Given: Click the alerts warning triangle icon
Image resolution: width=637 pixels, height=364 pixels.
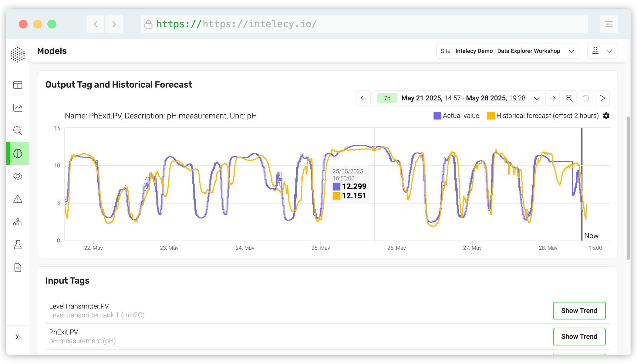Looking at the screenshot, I should [18, 199].
